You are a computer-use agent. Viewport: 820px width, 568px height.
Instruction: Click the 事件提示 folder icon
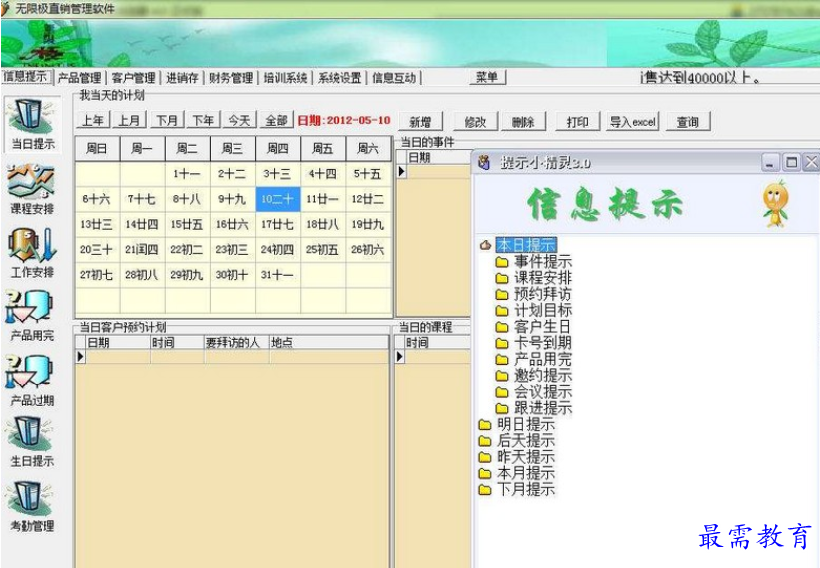[502, 262]
